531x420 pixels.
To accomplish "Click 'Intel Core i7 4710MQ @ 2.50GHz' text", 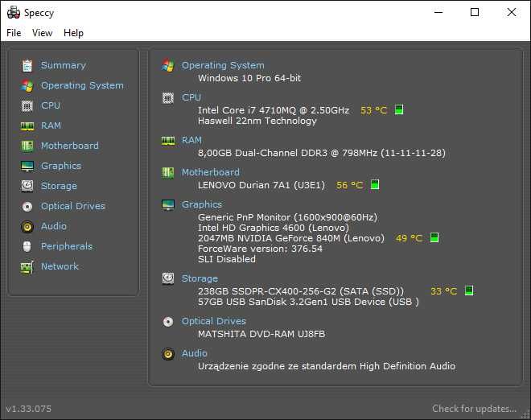I will [x=274, y=110].
